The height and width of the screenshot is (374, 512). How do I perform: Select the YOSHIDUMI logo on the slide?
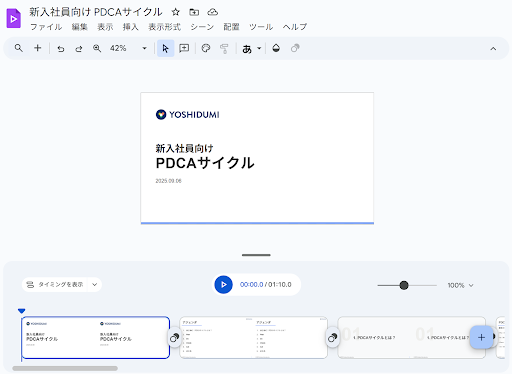188,115
